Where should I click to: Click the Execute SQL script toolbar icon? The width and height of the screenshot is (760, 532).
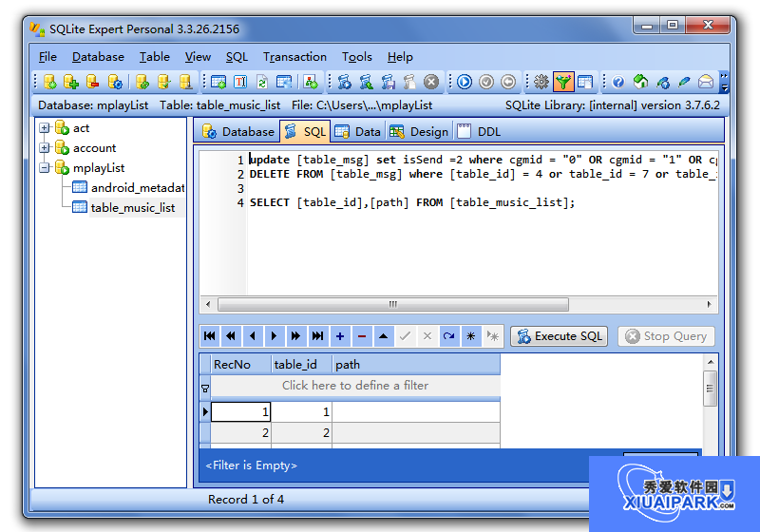pyautogui.click(x=344, y=82)
